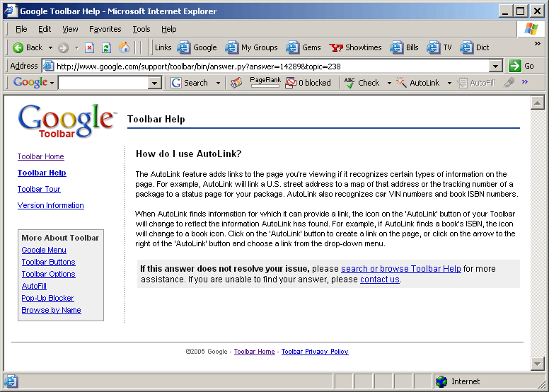Open the Google search box dropdown arrow
Image resolution: width=549 pixels, height=392 pixels.
[155, 83]
